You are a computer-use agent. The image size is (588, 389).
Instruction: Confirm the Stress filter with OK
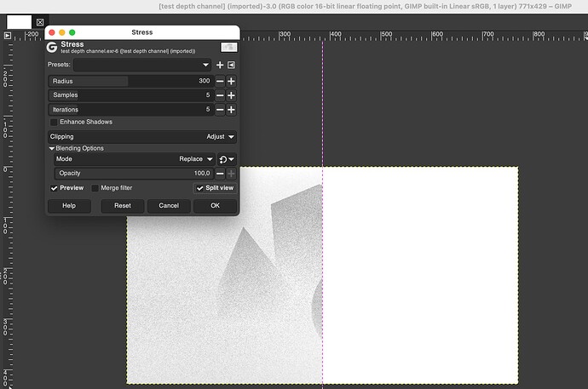(x=215, y=206)
